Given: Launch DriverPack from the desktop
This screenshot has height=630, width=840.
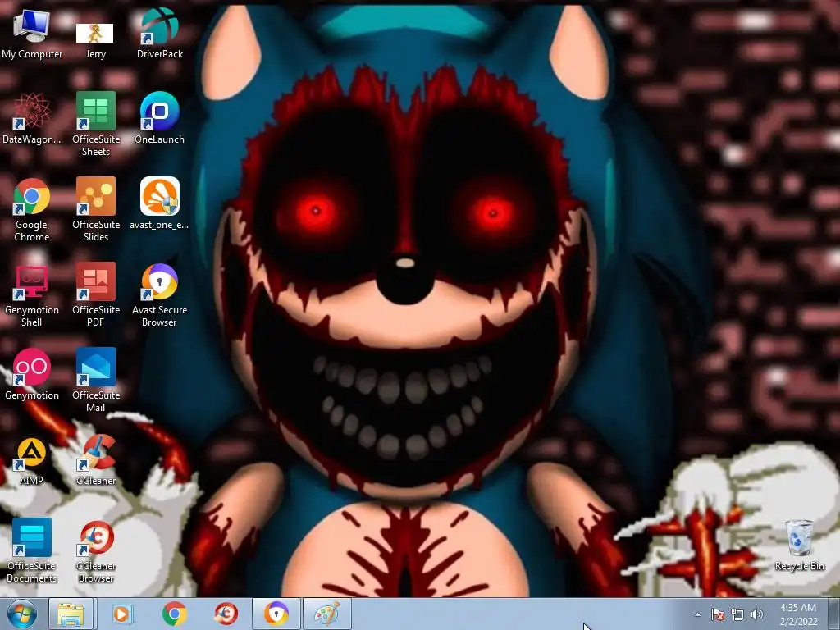Looking at the screenshot, I should click(160, 33).
